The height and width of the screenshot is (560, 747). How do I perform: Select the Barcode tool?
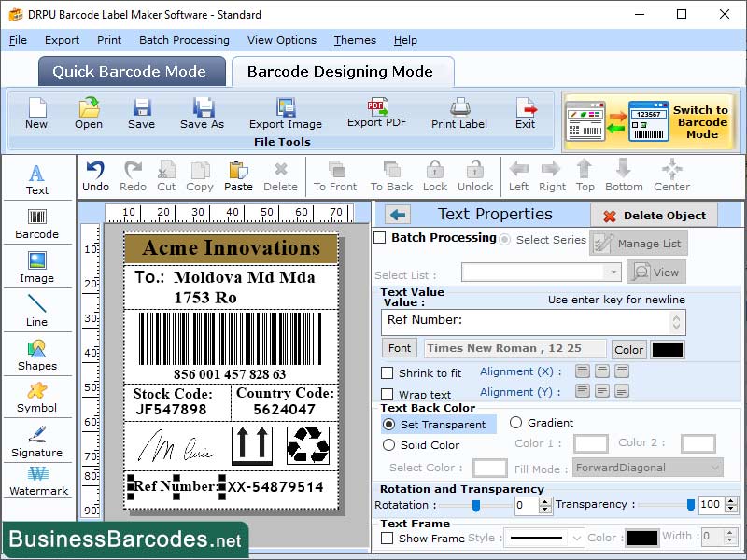point(37,222)
